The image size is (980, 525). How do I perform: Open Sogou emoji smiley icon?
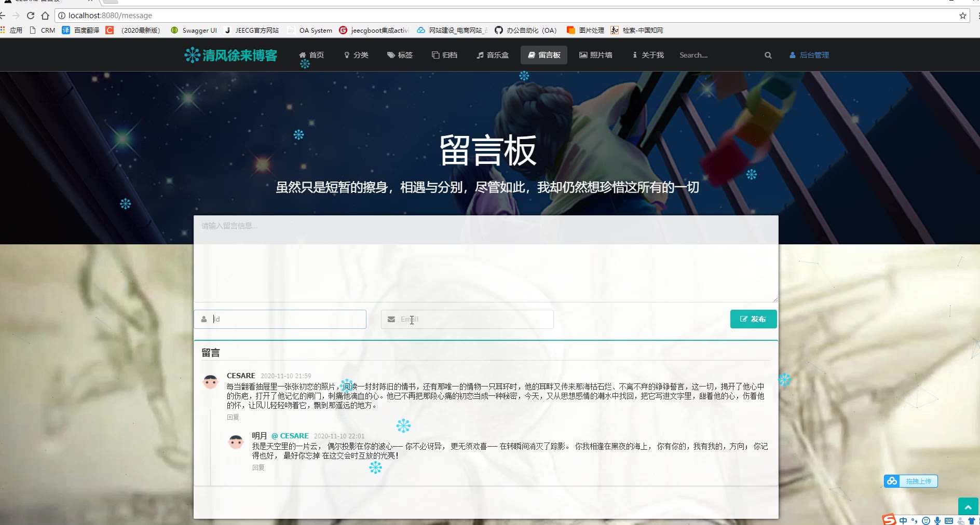pos(925,521)
